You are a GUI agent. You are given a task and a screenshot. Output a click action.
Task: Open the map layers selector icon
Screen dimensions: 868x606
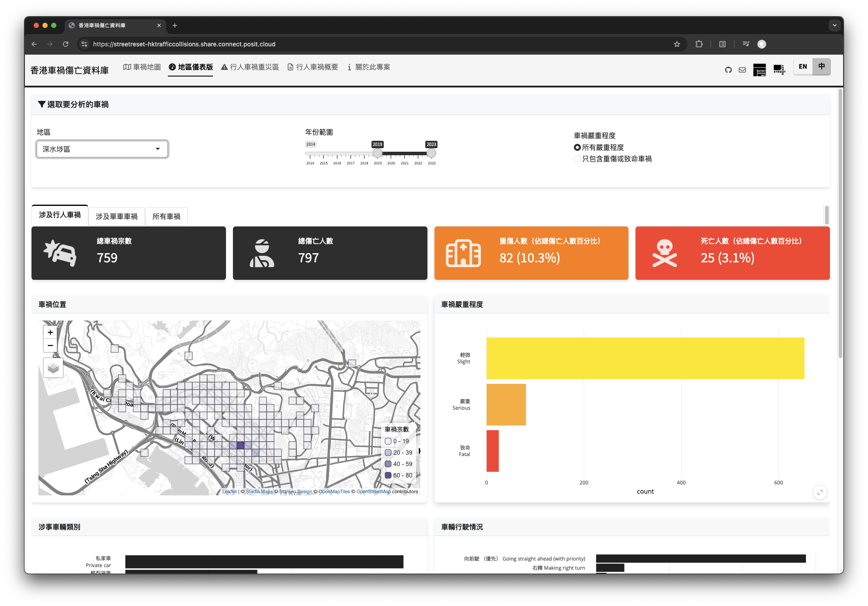click(x=53, y=368)
